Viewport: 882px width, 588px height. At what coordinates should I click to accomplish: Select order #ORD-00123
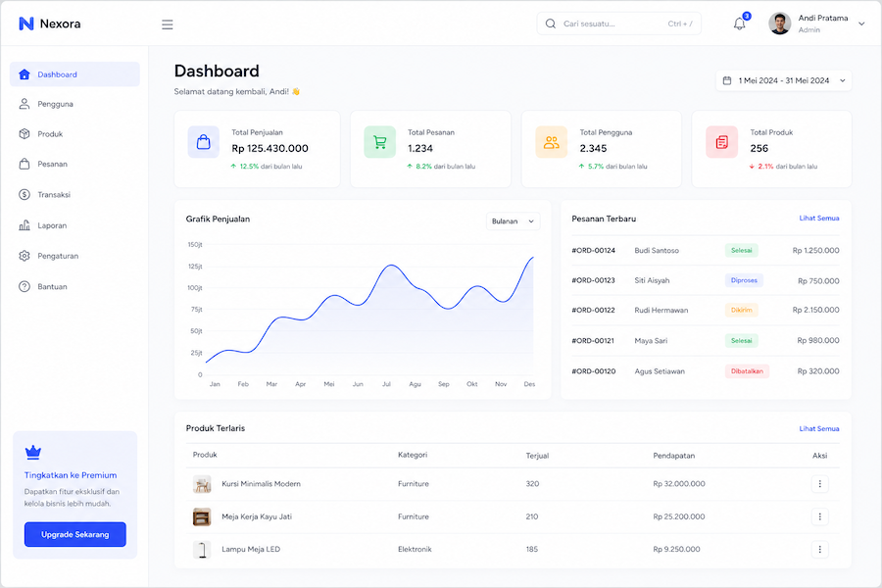click(x=594, y=280)
